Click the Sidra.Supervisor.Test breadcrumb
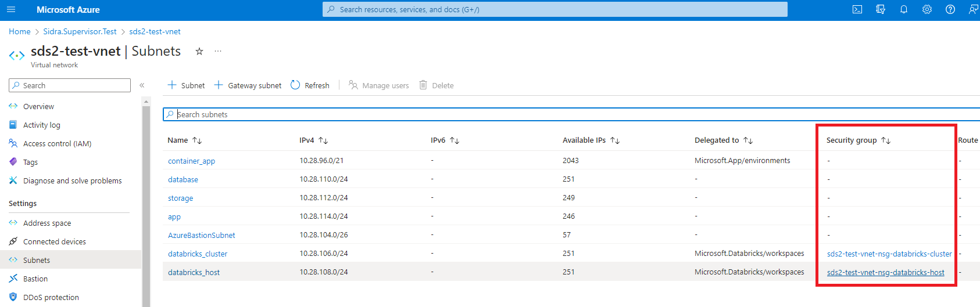The image size is (980, 307). (x=80, y=31)
